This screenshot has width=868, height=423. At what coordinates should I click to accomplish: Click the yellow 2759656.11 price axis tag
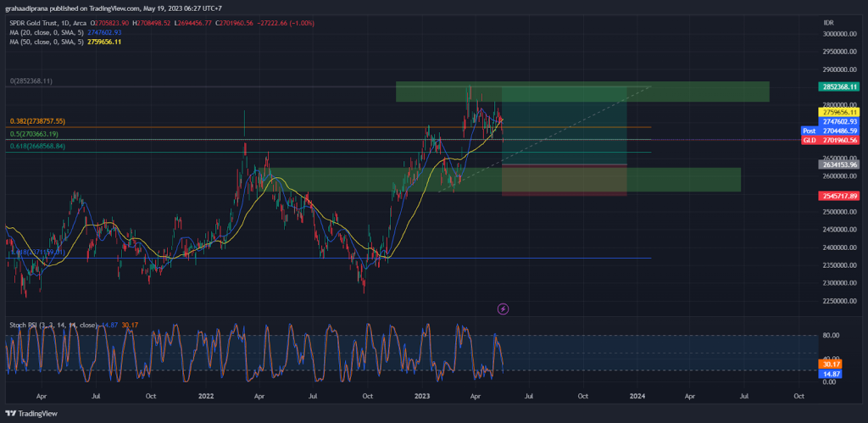coord(839,112)
